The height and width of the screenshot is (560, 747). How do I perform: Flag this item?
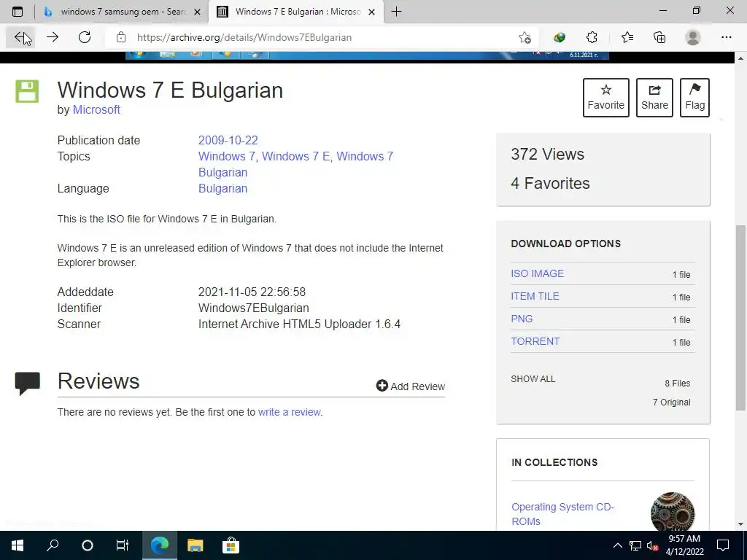tap(694, 98)
